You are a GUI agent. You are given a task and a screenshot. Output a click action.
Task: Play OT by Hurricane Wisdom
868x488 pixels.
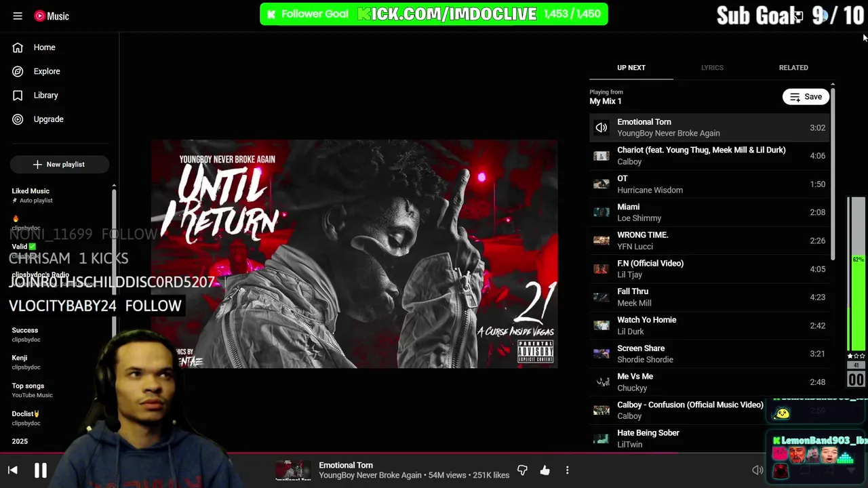[x=709, y=184]
